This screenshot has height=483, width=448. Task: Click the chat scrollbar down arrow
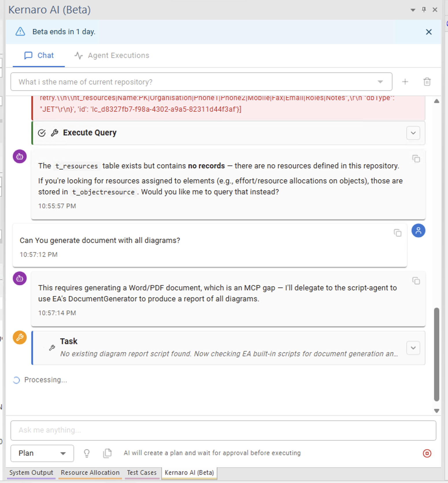click(x=436, y=411)
